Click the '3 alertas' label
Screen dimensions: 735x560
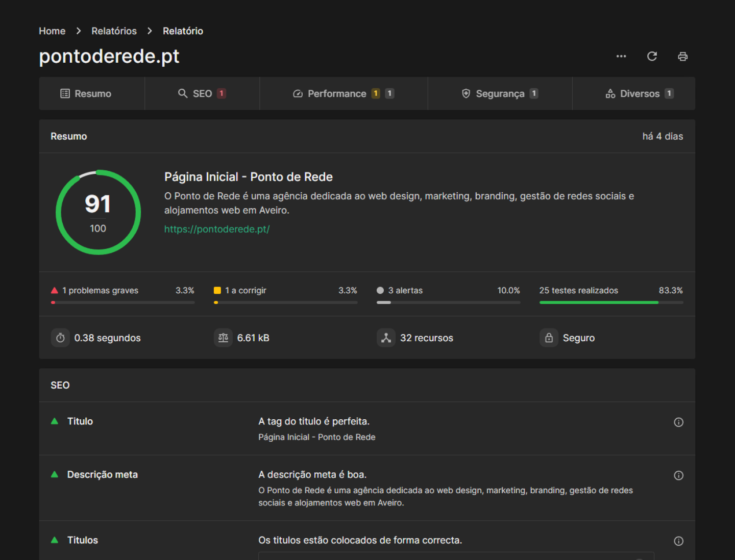click(x=405, y=290)
